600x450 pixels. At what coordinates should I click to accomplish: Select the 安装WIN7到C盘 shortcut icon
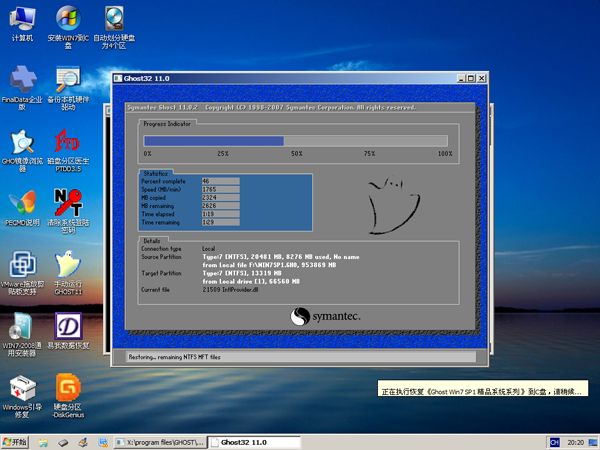point(68,27)
